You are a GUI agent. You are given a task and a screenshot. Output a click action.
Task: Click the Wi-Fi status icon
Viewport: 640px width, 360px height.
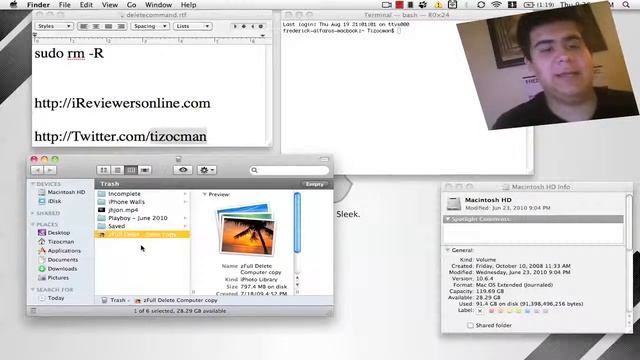click(x=496, y=5)
